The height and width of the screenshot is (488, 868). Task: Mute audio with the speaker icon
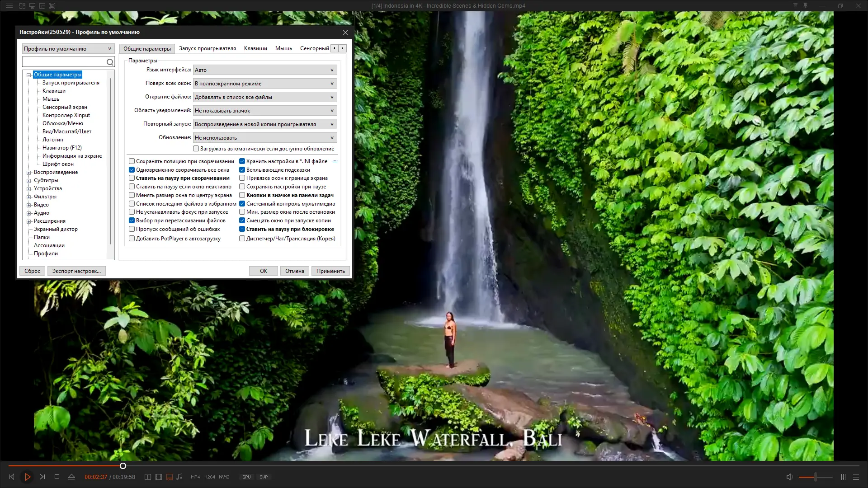click(x=789, y=477)
